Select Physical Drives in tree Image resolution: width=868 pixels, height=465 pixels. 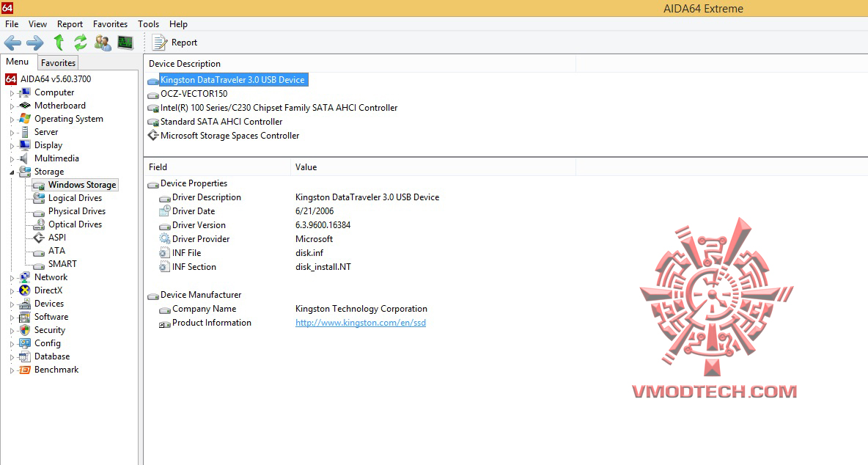77,211
